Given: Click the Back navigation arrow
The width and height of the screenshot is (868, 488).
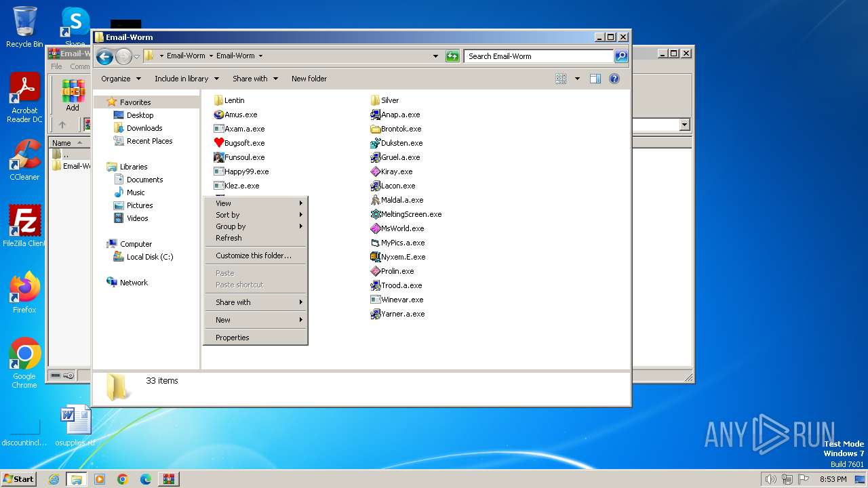Looking at the screenshot, I should pyautogui.click(x=104, y=56).
